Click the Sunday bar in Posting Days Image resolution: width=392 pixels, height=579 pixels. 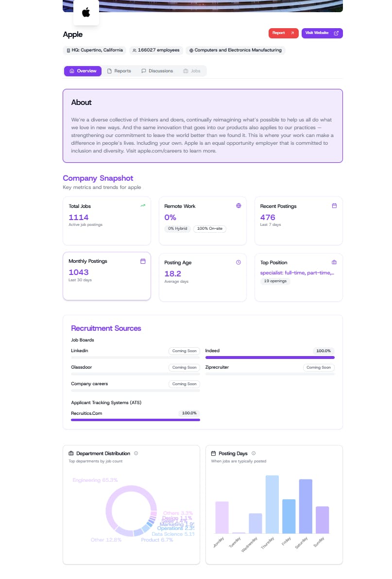click(322, 520)
